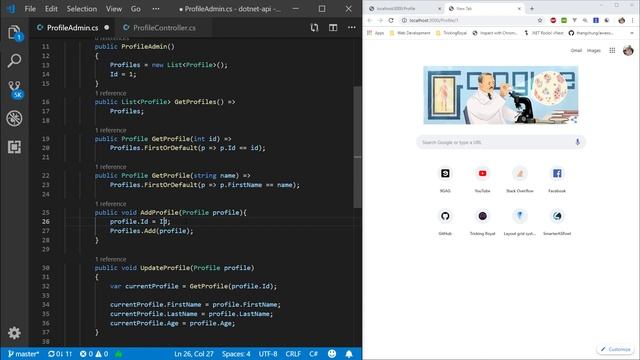Screen dimensions: 640x360
Task: Expand the hidden menu bar items ellipsis
Action: [x=156, y=9]
